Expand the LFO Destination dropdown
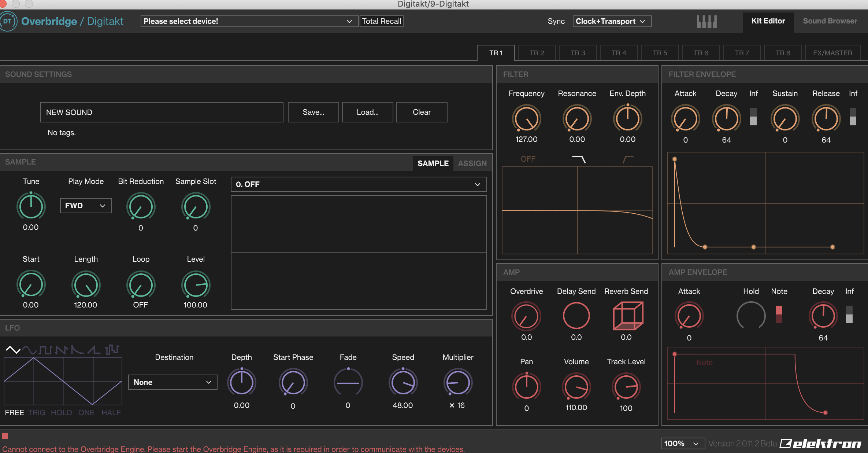The width and height of the screenshot is (868, 453). click(x=173, y=382)
